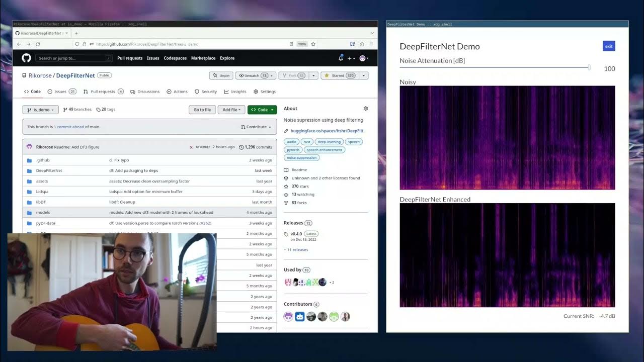Open the create new plus dropdown
644x362 pixels.
click(351, 58)
